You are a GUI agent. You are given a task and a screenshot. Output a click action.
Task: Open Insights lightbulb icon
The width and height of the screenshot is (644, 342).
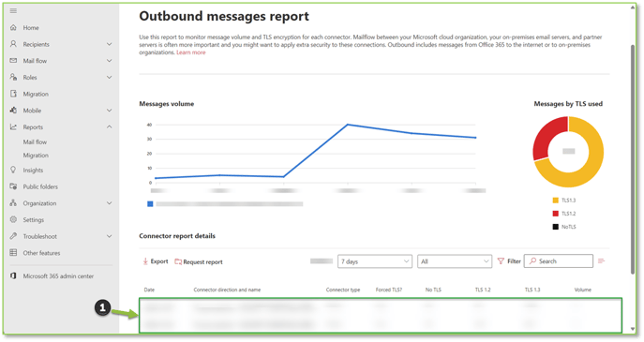13,170
